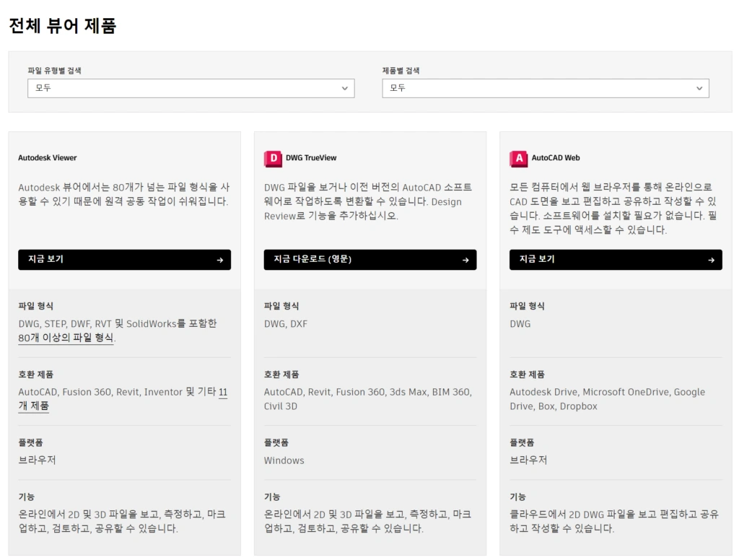Click Windows platform text in DWG TrueView card
739x560 pixels.
tap(284, 460)
